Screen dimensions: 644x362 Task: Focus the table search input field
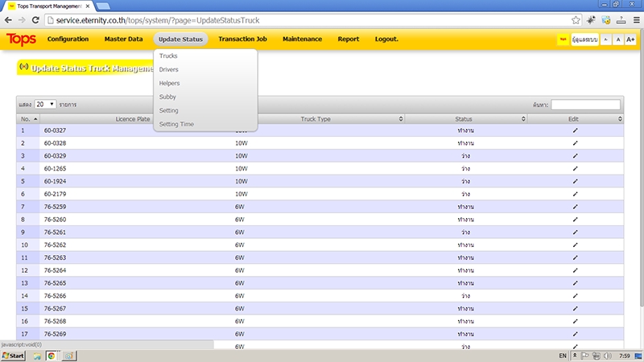tap(585, 105)
